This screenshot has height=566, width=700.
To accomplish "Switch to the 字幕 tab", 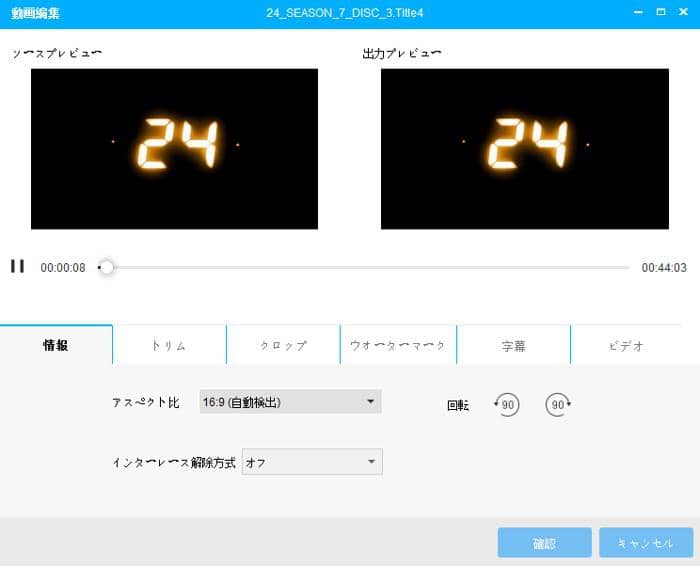I will pos(513,345).
